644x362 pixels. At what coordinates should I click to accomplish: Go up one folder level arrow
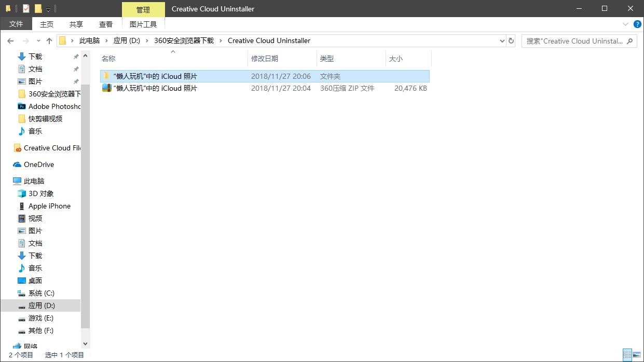click(x=49, y=40)
